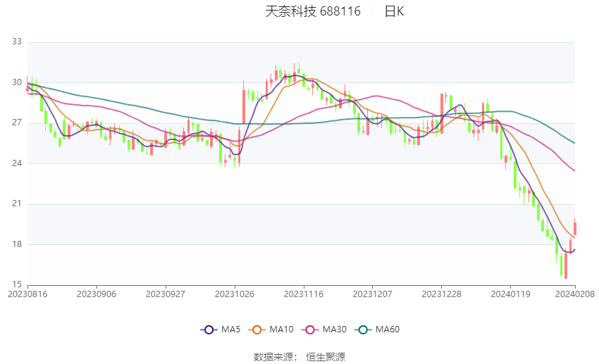Click the MA10 legend label text
This screenshot has height=364, width=599.
coord(281,329)
